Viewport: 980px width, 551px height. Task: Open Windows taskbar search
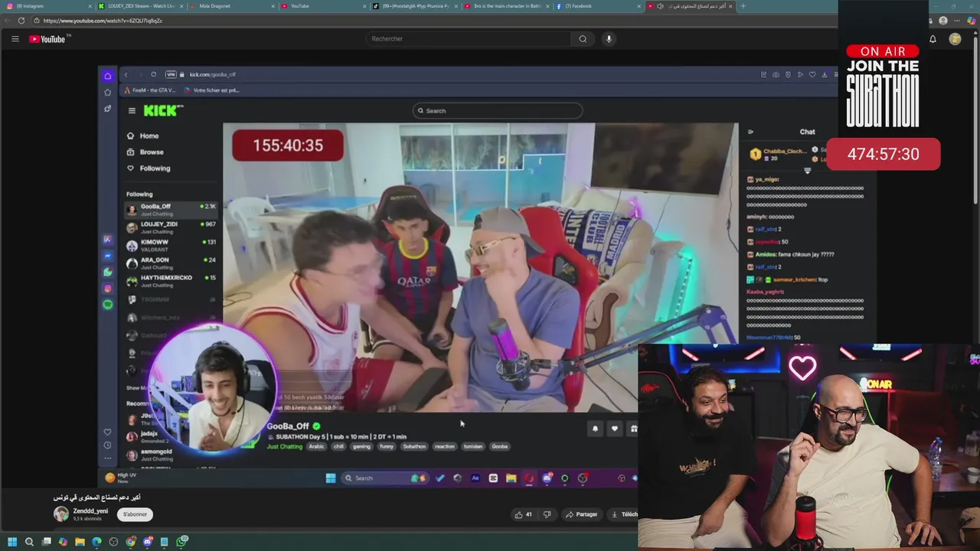[x=29, y=542]
